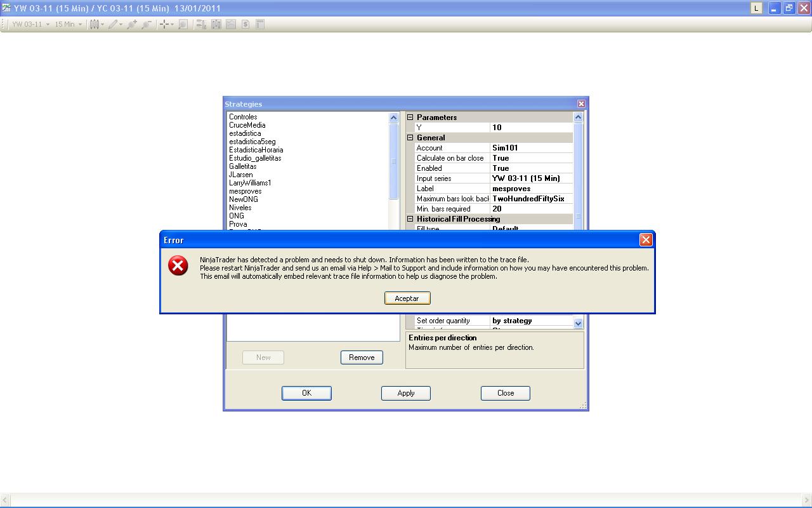Click the Close button in Strategies dialog

506,393
